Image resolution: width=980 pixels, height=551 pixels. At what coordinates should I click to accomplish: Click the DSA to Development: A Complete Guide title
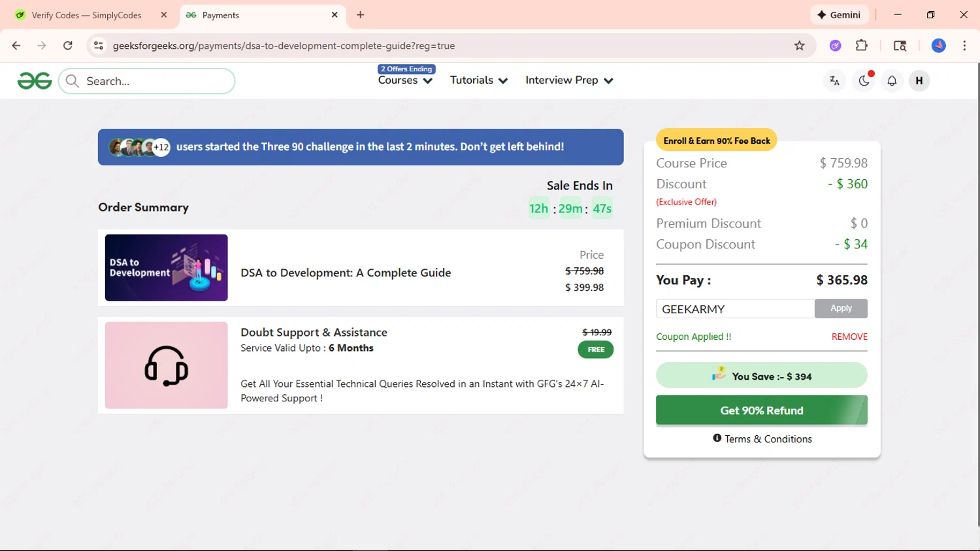(x=346, y=273)
